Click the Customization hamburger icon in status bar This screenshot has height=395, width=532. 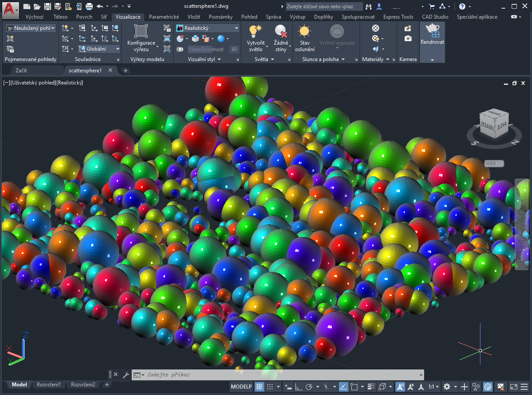coord(524,386)
